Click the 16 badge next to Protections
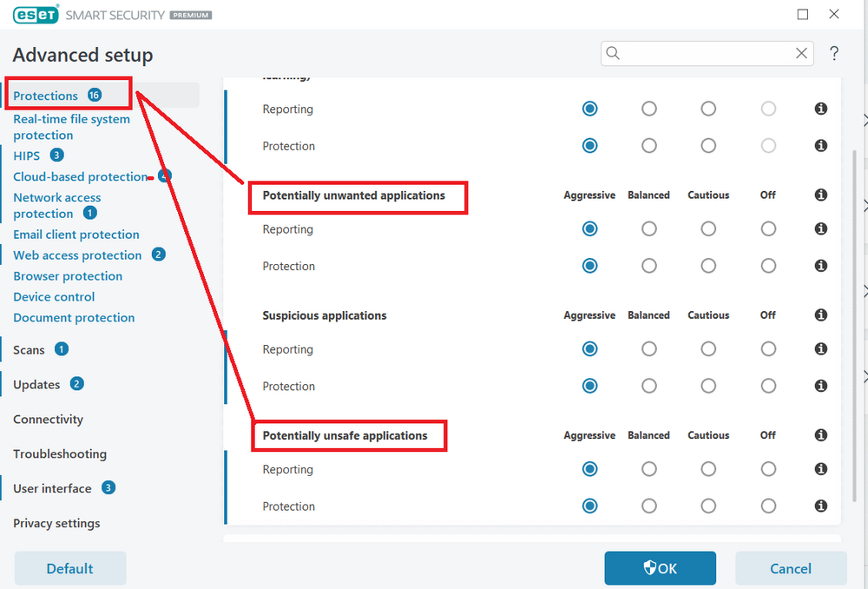Image resolution: width=868 pixels, height=589 pixels. coord(95,95)
